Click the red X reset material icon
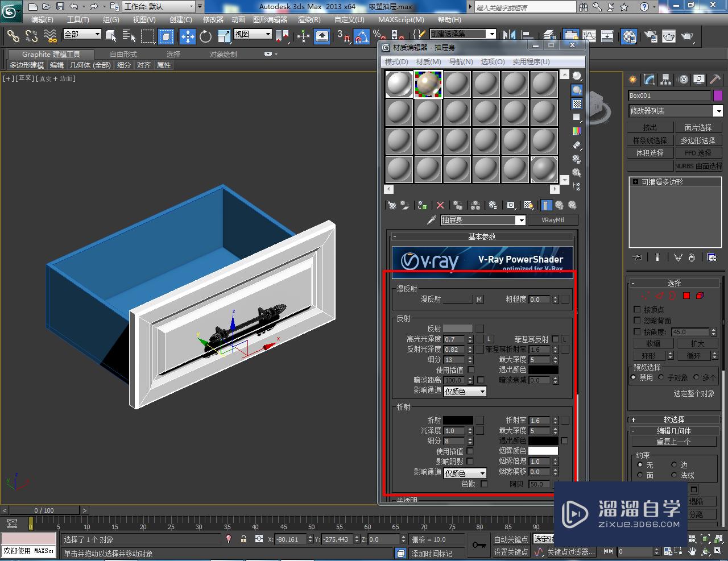The image size is (728, 561). [440, 205]
